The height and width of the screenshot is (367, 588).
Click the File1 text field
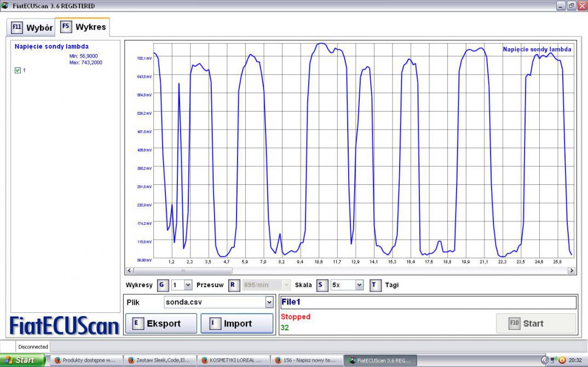pos(428,302)
